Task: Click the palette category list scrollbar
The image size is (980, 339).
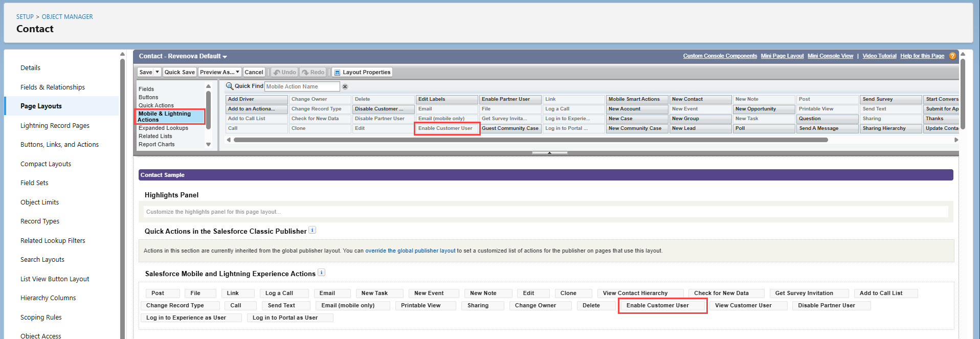Action: tap(208, 110)
